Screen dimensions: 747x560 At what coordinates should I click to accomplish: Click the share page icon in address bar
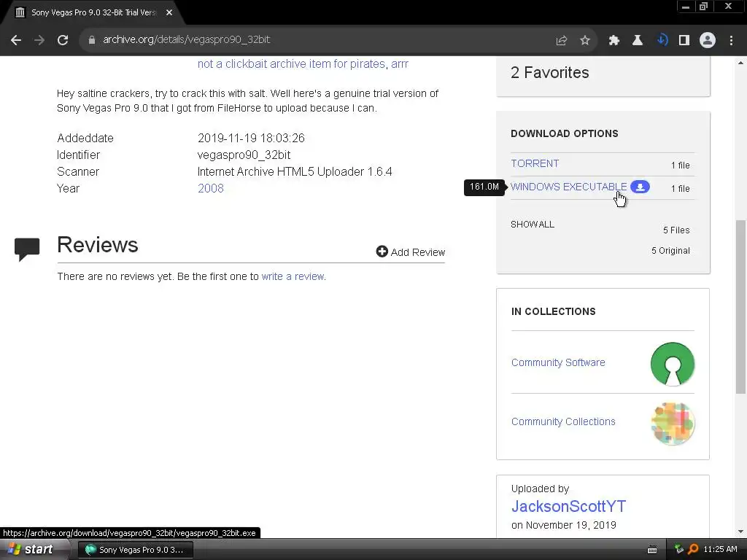tap(562, 41)
